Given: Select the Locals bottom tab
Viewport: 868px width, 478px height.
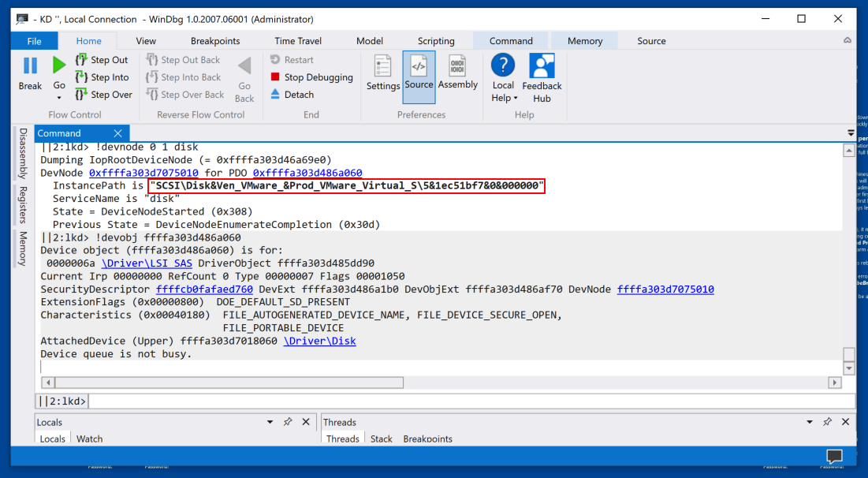Looking at the screenshot, I should coord(52,439).
